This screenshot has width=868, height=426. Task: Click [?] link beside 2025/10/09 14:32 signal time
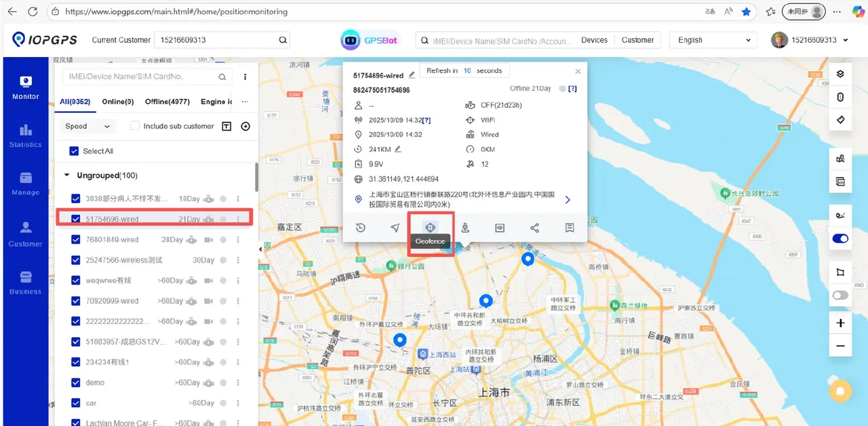pyautogui.click(x=426, y=120)
